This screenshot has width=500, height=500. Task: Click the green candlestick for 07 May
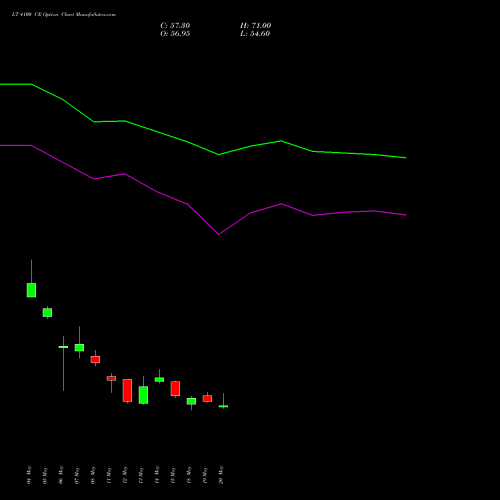pos(79,347)
